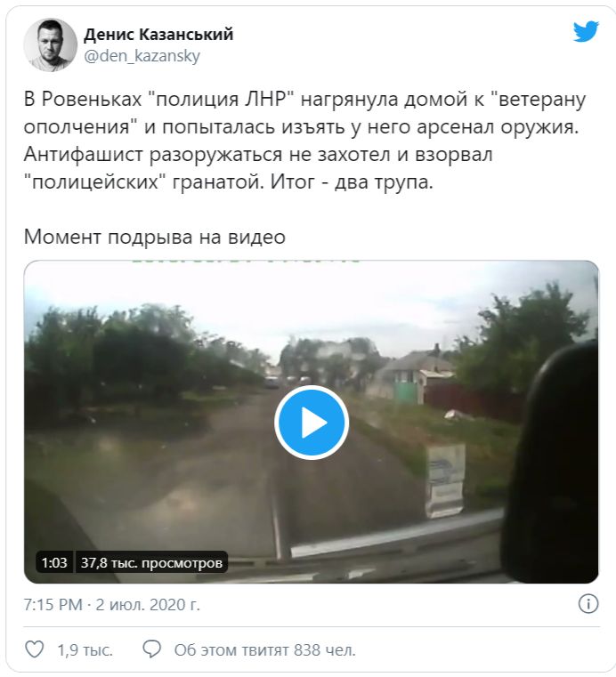
Task: Like the tweet with heart icon
Action: [35, 649]
